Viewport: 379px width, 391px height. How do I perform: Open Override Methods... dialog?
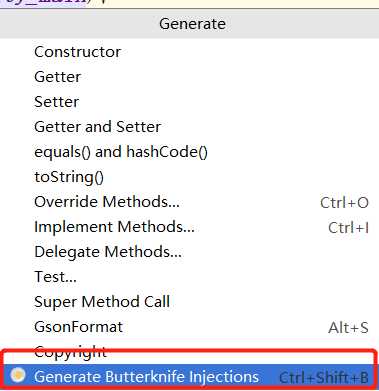pyautogui.click(x=189, y=202)
